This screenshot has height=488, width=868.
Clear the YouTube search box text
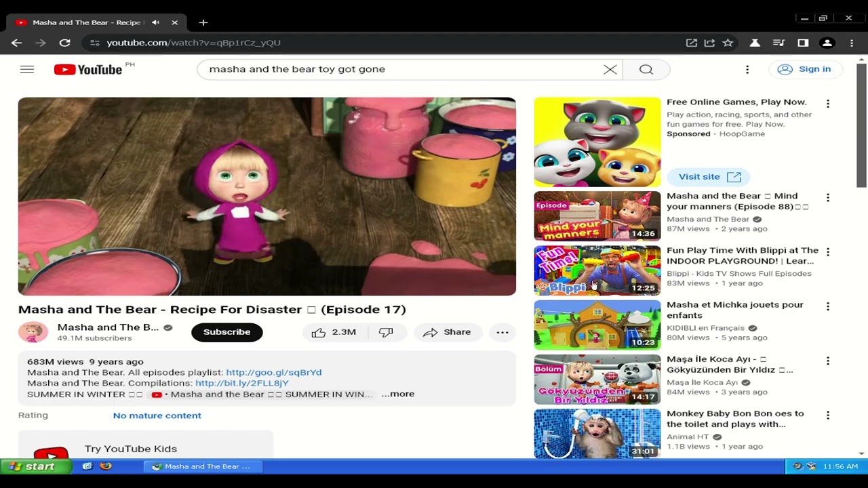click(x=610, y=69)
